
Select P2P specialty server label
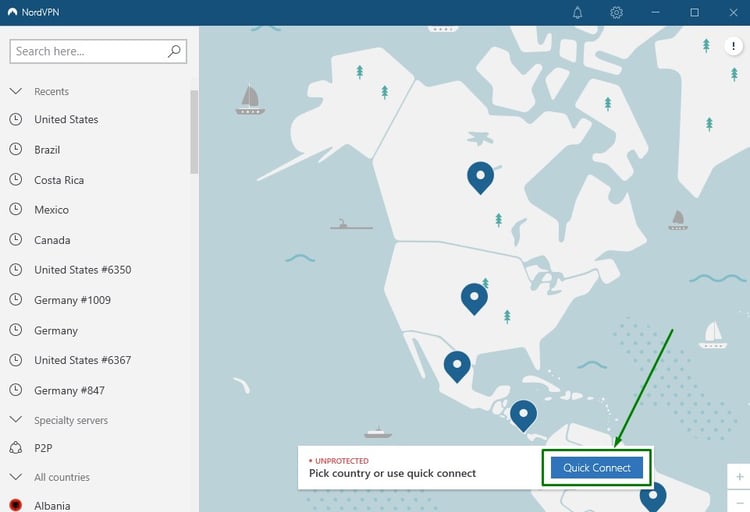(x=43, y=448)
